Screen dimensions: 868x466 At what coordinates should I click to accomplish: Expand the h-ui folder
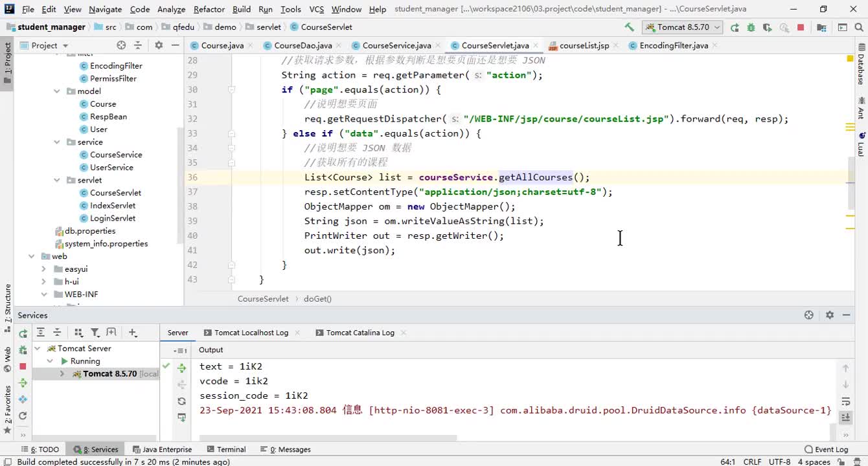[x=43, y=282]
